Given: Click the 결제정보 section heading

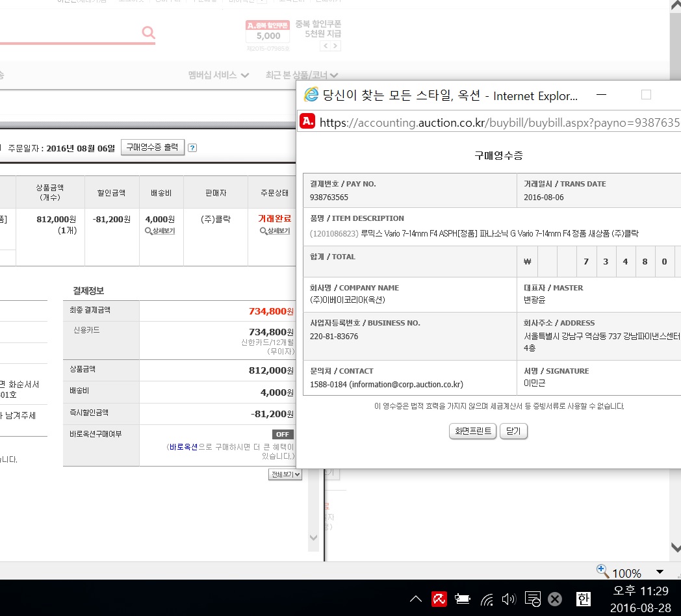Looking at the screenshot, I should 88,290.
